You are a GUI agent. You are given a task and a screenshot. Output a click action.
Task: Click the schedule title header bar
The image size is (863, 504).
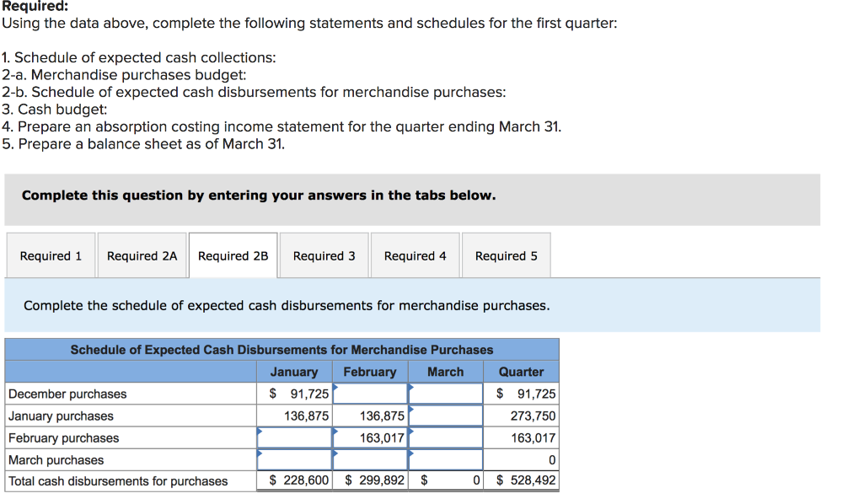(281, 349)
